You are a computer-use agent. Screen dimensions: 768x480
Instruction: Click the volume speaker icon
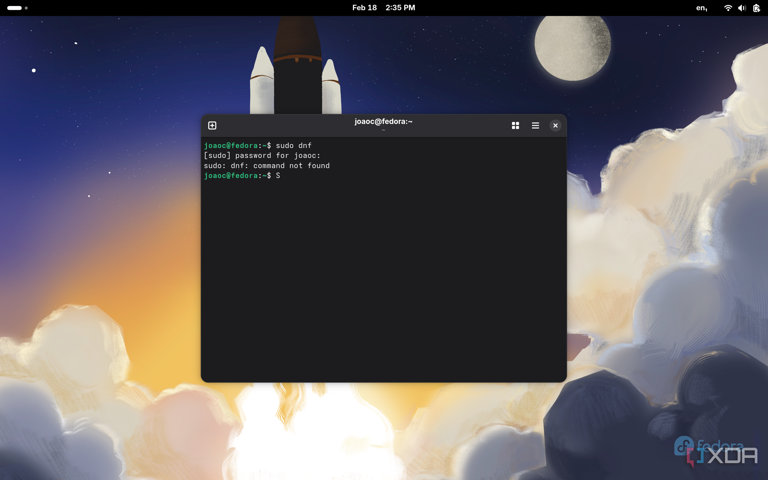point(742,8)
